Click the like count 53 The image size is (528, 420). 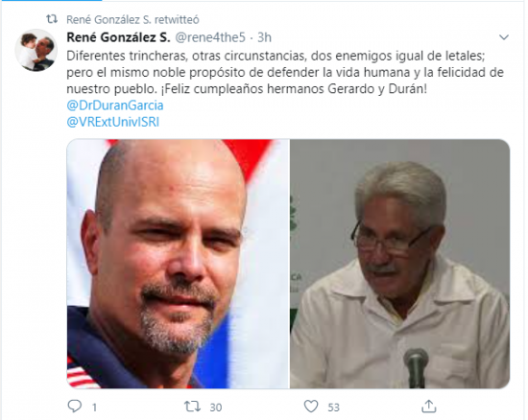[x=334, y=408]
